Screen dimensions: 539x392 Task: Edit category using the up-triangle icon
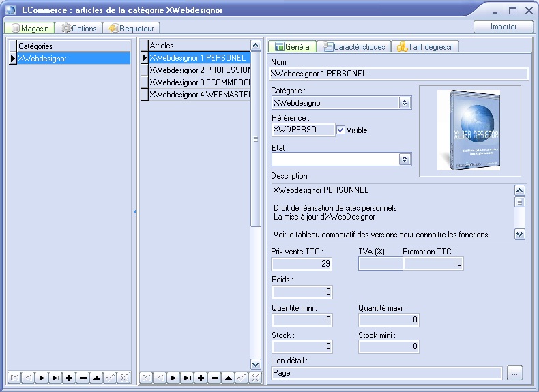point(97,378)
